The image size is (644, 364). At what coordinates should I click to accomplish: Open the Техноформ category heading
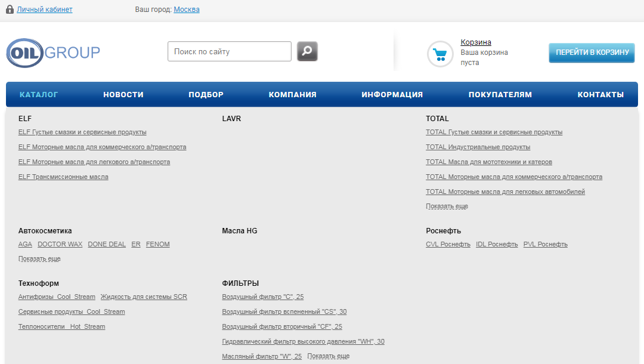[39, 283]
